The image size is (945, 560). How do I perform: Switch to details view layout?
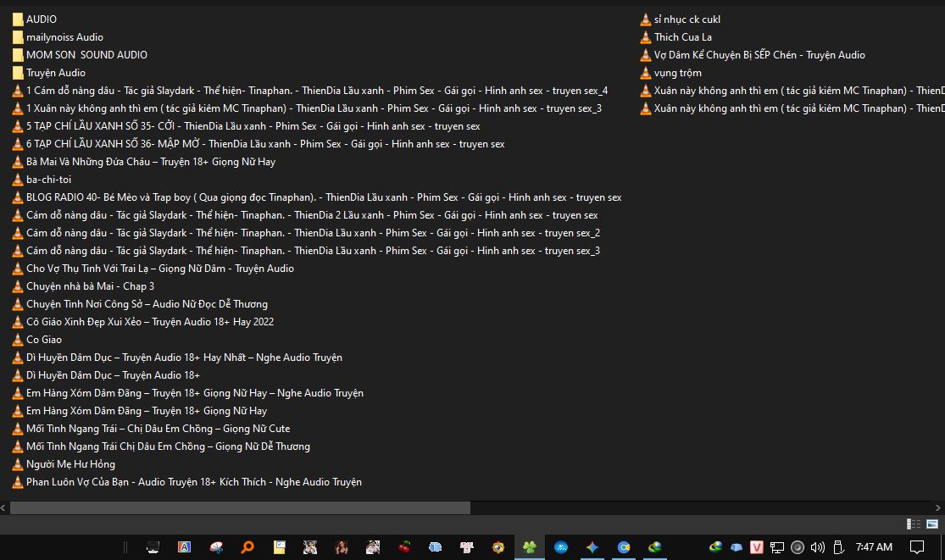(x=914, y=524)
